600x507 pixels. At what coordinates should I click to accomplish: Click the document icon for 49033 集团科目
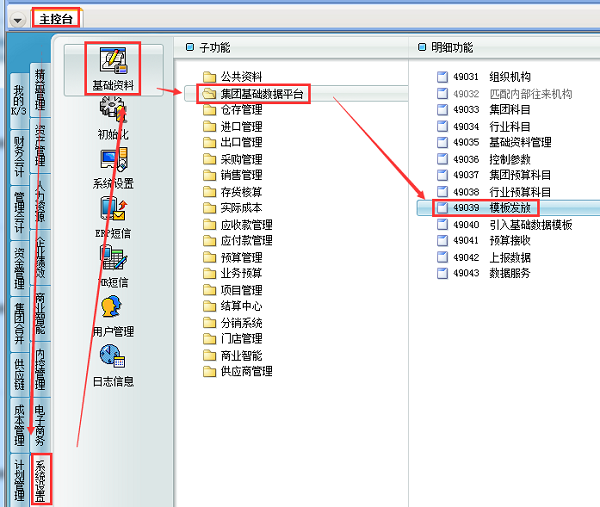click(442, 110)
